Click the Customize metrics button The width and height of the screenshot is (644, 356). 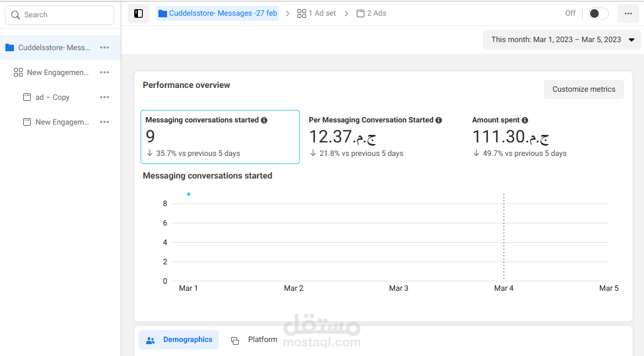tap(584, 90)
